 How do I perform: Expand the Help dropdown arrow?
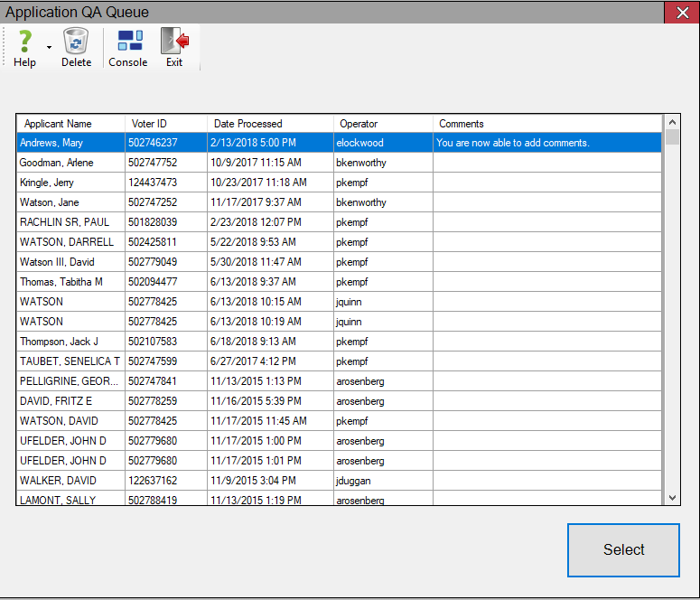point(49,47)
